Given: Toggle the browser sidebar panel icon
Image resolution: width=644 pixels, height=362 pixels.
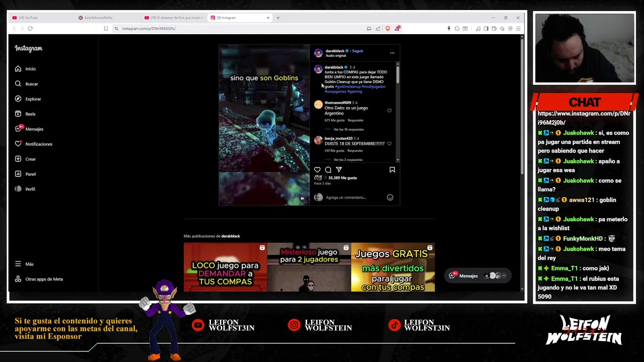Looking at the screenshot, I should pyautogui.click(x=486, y=29).
